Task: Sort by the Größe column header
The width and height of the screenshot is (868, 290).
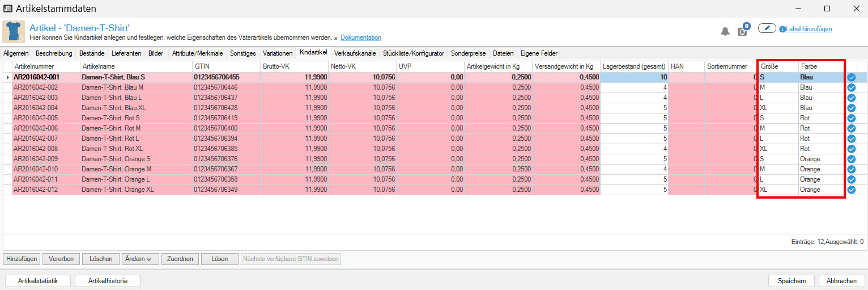Action: 778,66
